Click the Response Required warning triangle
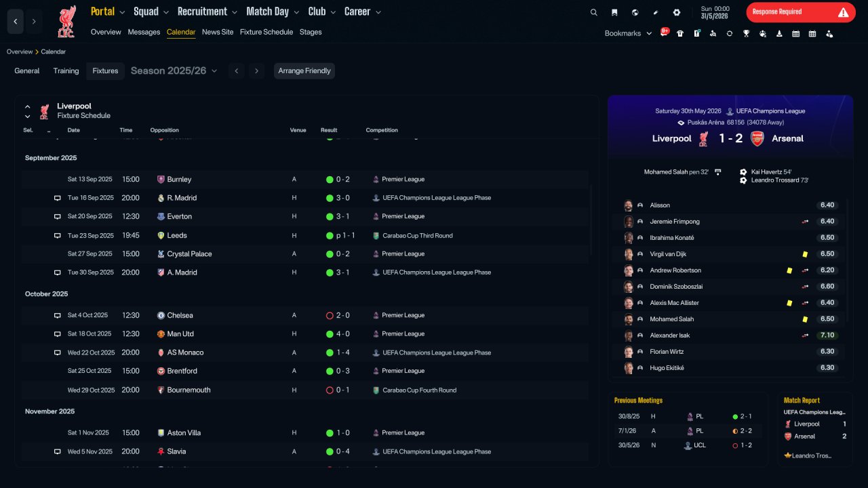This screenshot has width=868, height=488. [x=843, y=12]
